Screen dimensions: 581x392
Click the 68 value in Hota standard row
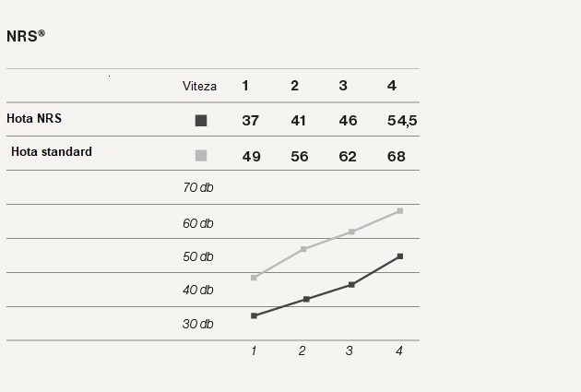click(x=397, y=157)
